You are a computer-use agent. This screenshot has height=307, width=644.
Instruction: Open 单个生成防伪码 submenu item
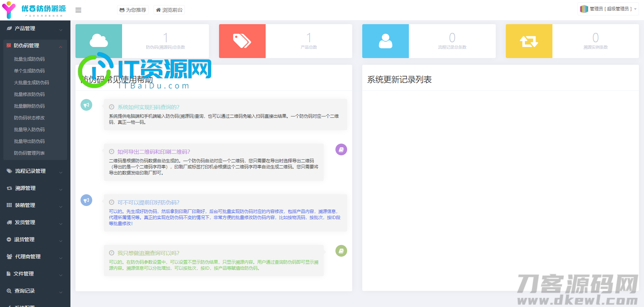click(29, 71)
